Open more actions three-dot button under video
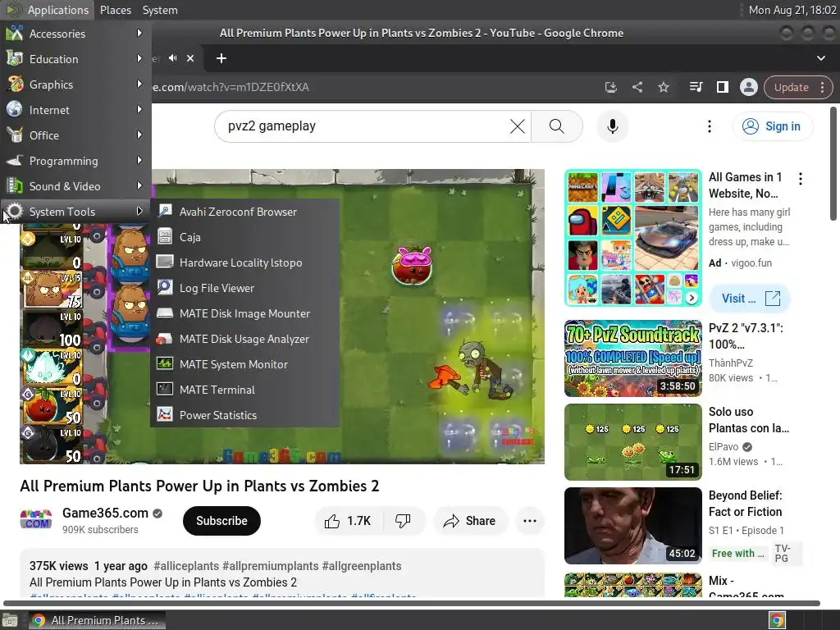The image size is (840, 630). 530,521
